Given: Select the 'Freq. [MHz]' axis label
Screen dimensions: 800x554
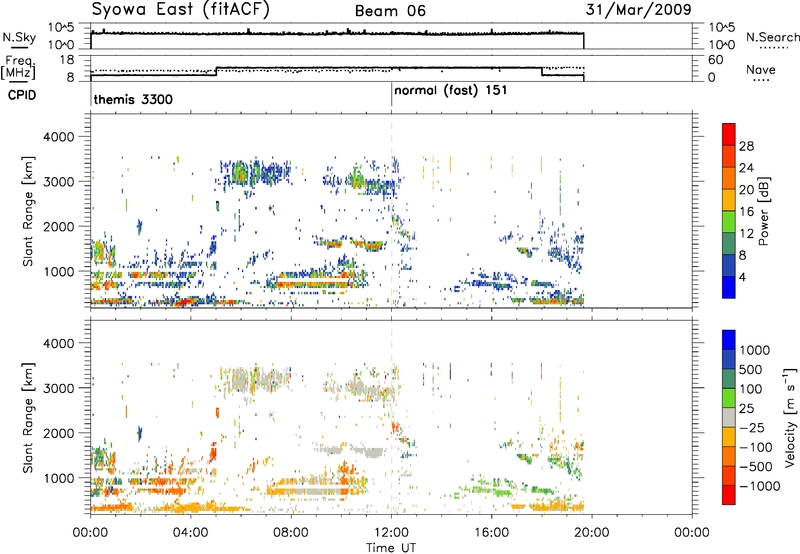Looking at the screenshot, I should point(19,67).
